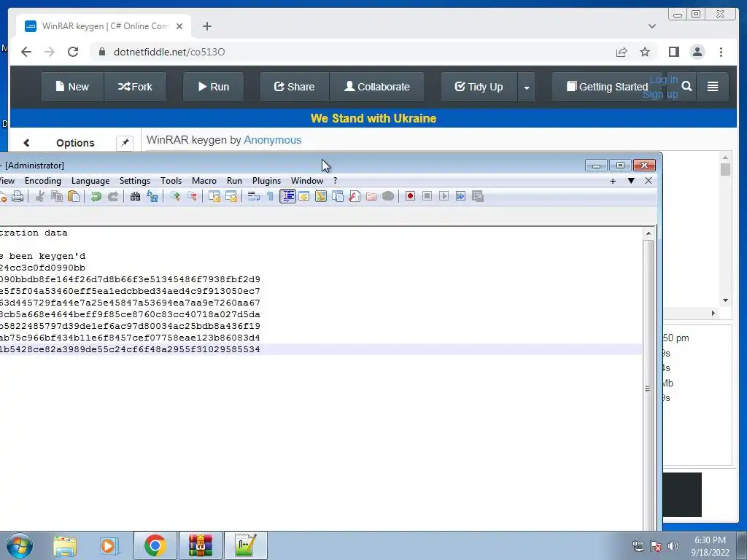The image size is (747, 560).
Task: Open the Encoding menu in Notepad++
Action: [43, 181]
